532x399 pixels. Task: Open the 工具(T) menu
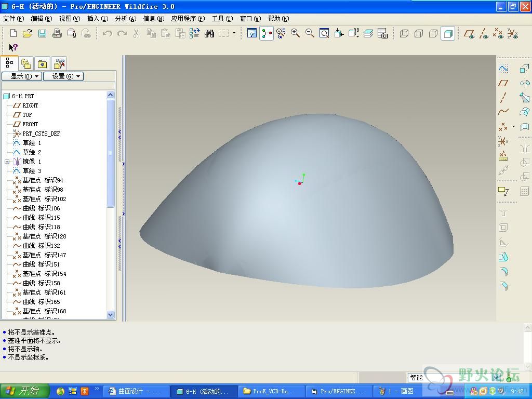pyautogui.click(x=222, y=19)
